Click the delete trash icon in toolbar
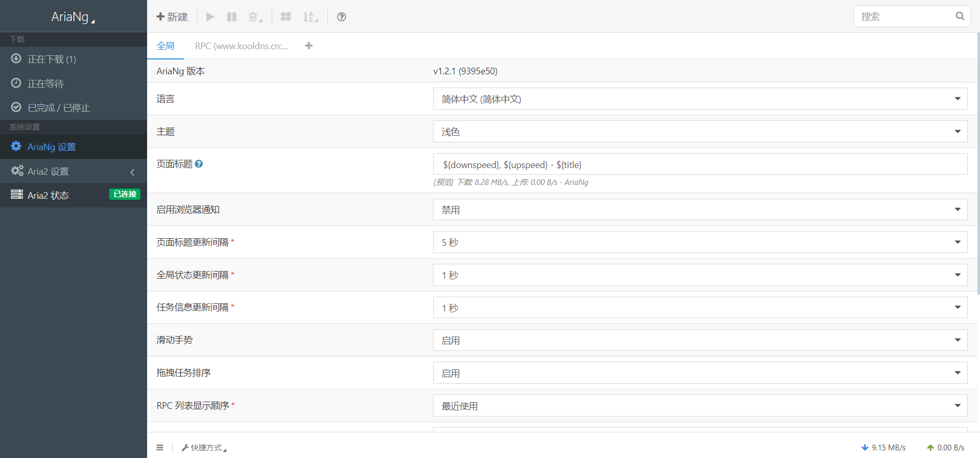 coord(254,17)
